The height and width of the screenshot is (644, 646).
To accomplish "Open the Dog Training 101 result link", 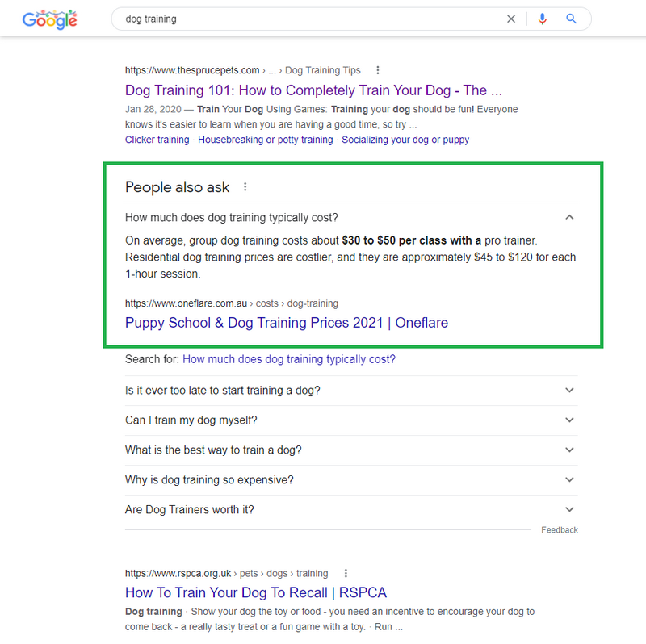I will (x=313, y=90).
